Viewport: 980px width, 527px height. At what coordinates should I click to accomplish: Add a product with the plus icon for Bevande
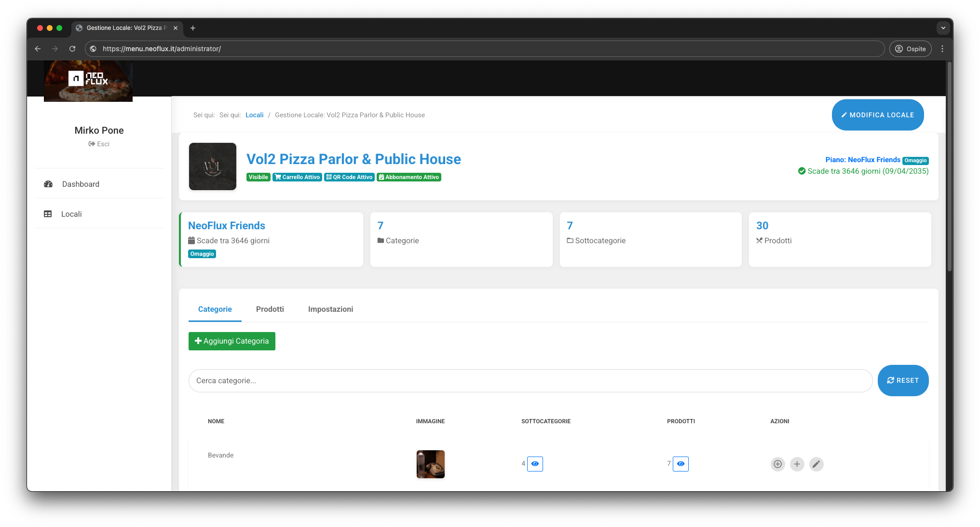pos(797,464)
